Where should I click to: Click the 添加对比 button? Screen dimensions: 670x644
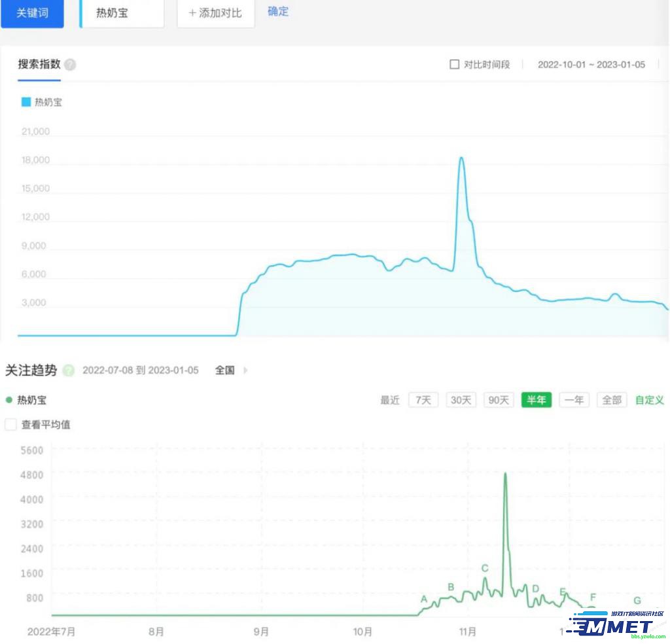click(215, 13)
